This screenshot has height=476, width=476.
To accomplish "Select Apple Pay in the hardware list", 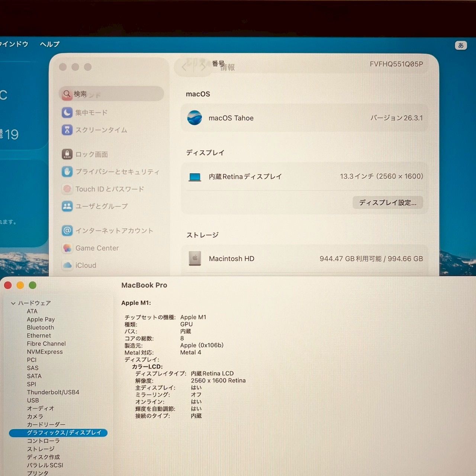I will [41, 319].
